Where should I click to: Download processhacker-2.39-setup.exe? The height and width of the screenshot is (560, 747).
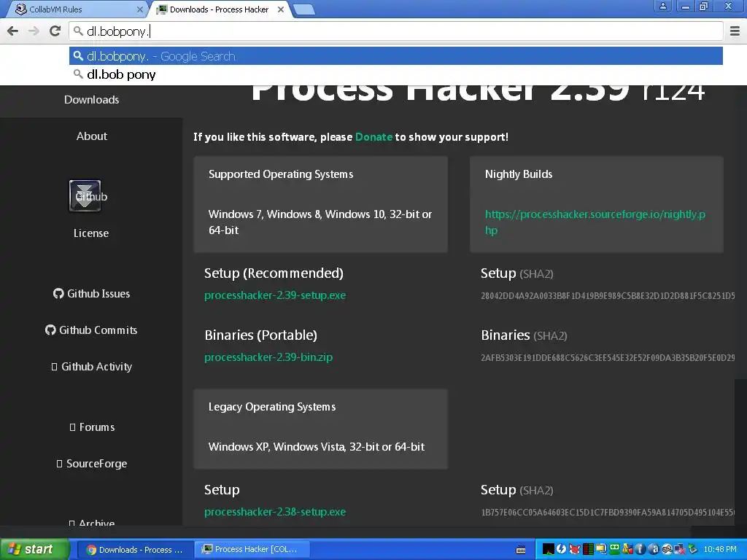(x=275, y=295)
